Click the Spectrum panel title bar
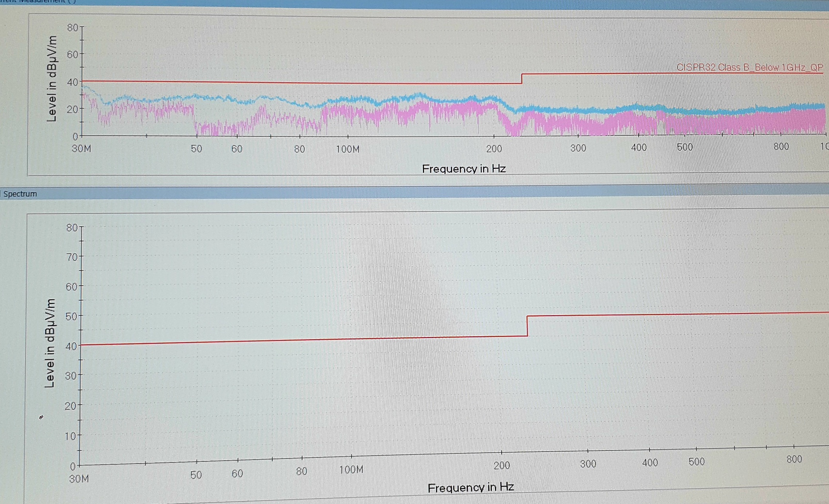Screen dimensions: 829x504 [x=20, y=194]
